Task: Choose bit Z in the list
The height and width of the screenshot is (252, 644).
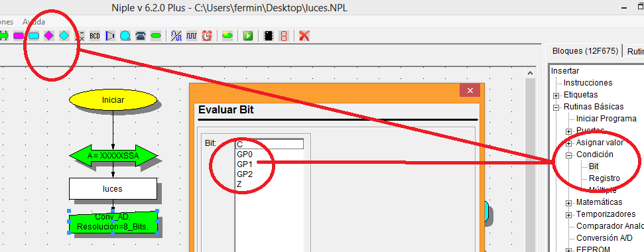Action: (270, 184)
